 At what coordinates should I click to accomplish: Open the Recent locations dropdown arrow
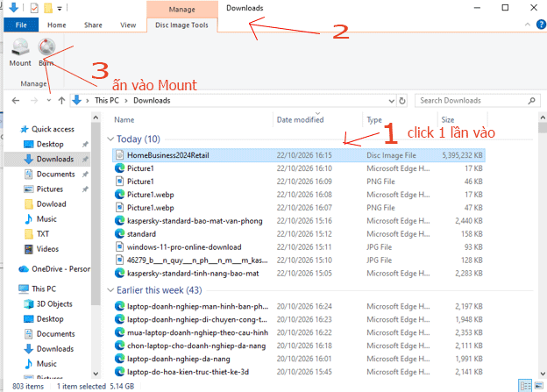(x=49, y=101)
